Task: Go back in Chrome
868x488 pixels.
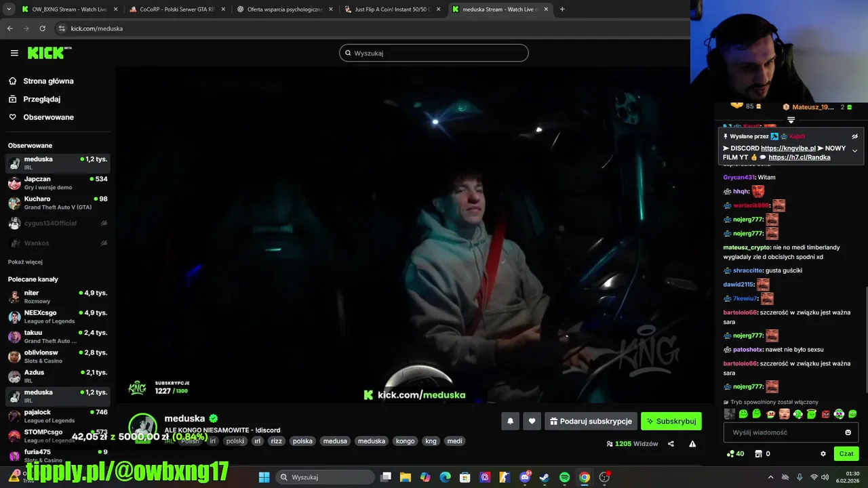Action: tap(9, 28)
